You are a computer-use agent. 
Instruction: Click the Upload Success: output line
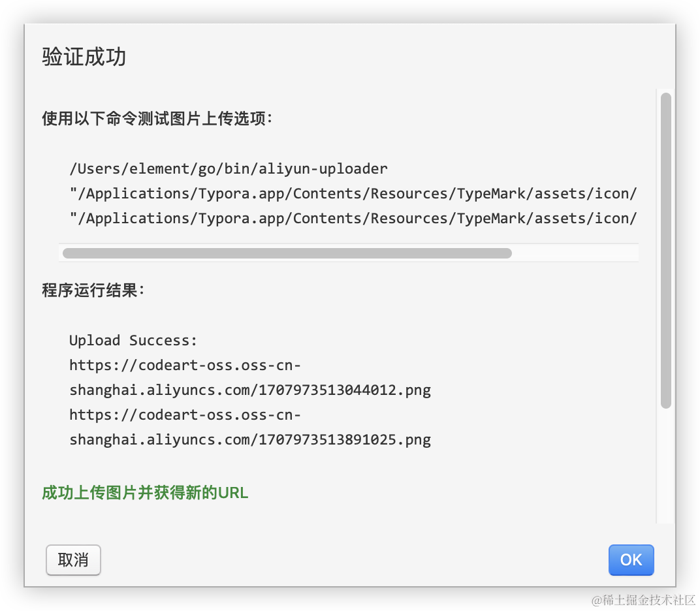click(133, 341)
